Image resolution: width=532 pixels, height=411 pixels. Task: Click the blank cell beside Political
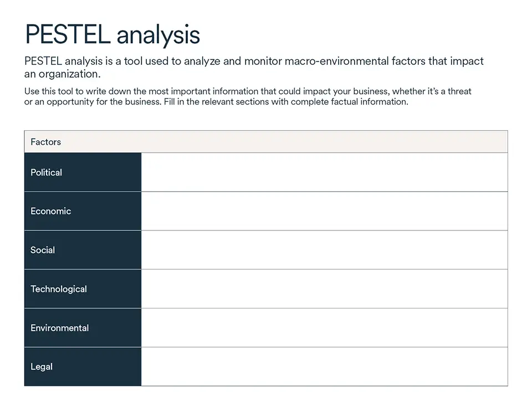click(x=324, y=172)
